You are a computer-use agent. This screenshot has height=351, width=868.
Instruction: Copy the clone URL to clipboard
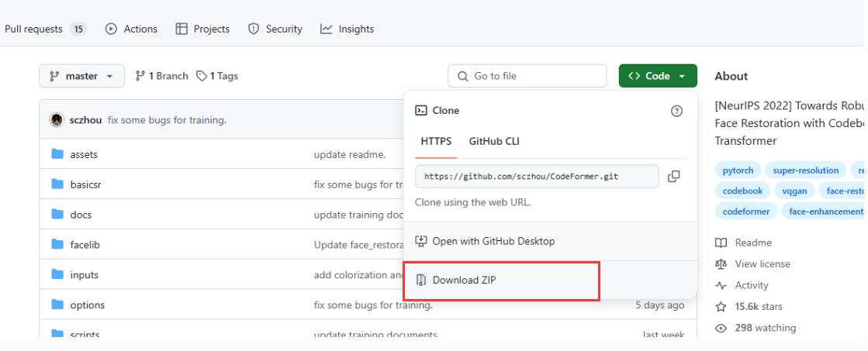(x=674, y=177)
